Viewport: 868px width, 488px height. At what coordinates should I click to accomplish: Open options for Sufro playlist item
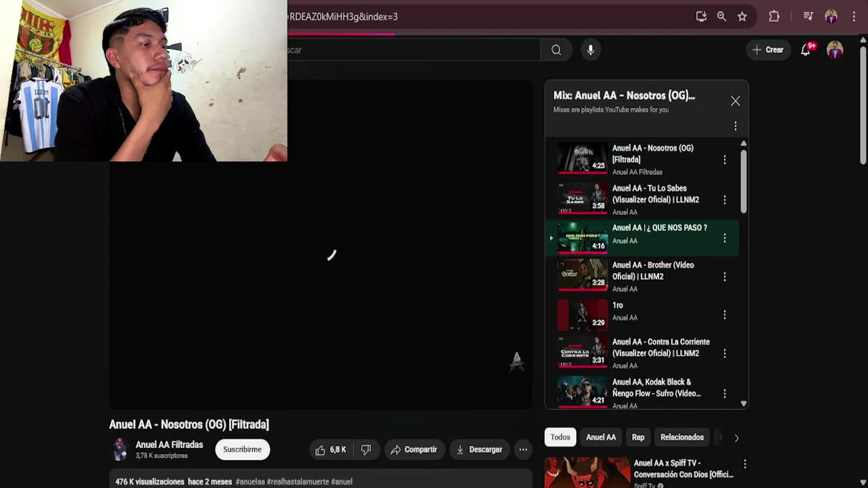coord(724,393)
